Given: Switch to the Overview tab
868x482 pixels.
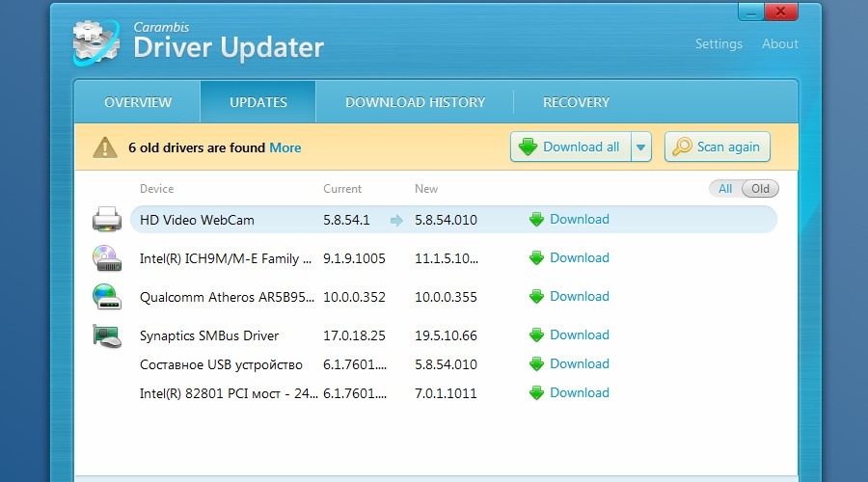Looking at the screenshot, I should [138, 102].
